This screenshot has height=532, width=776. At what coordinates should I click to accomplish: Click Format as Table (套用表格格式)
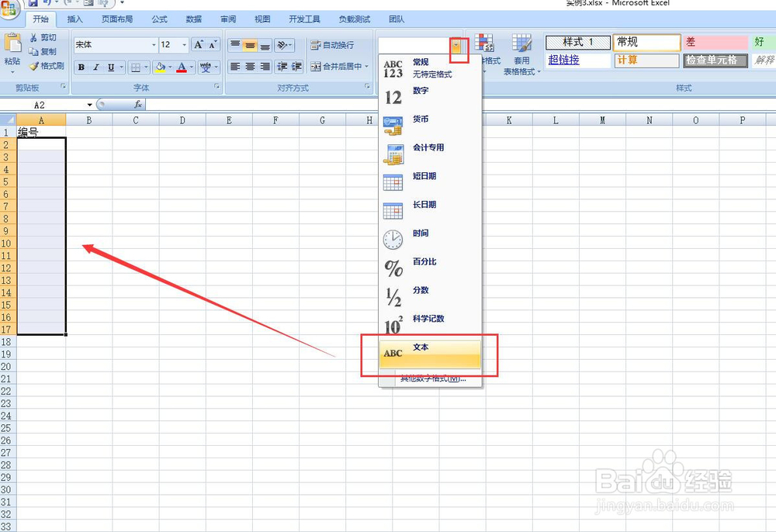pos(521,54)
